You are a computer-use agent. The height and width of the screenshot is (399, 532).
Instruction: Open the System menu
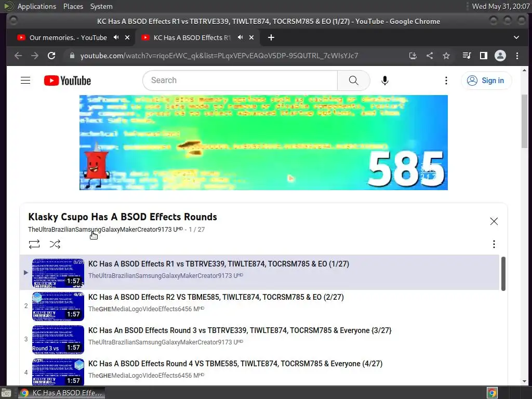pos(101,6)
